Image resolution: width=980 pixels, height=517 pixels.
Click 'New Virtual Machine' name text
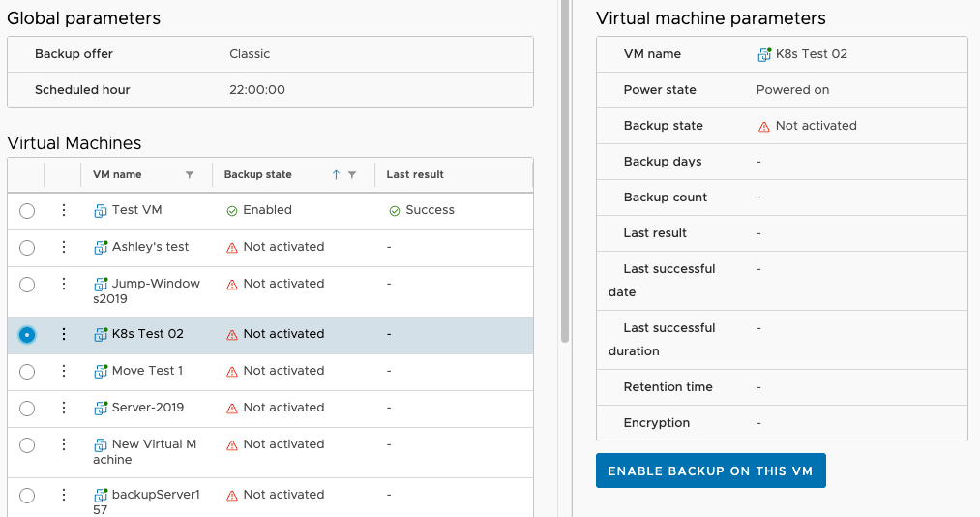click(x=144, y=451)
